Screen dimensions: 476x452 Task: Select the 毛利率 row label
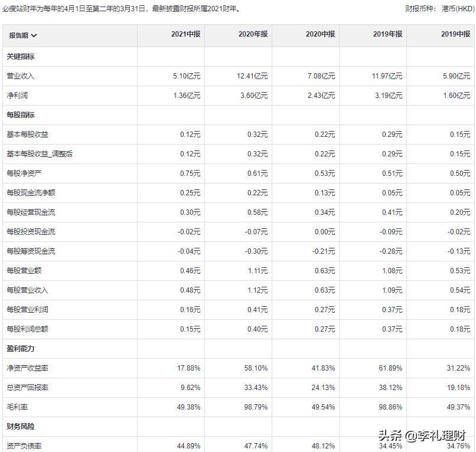coord(19,407)
